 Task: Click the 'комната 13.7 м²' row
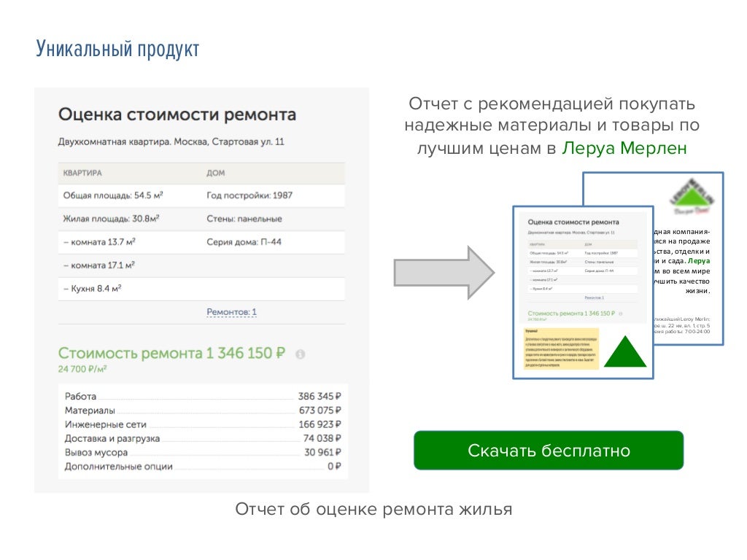[201, 242]
